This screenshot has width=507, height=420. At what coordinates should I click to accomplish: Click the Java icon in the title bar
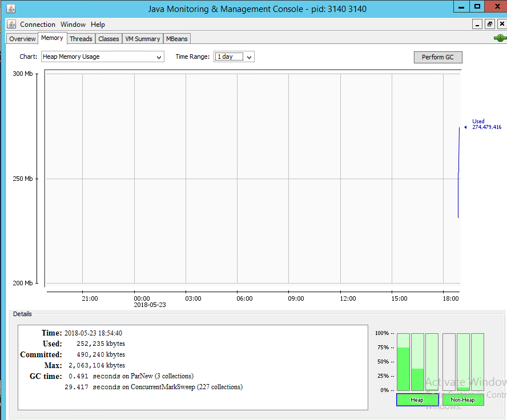click(x=11, y=9)
